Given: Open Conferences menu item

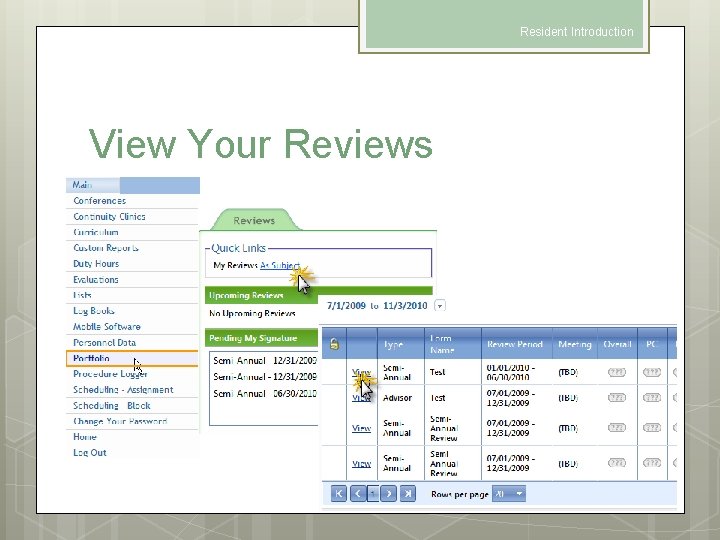Looking at the screenshot, I should (x=100, y=201).
